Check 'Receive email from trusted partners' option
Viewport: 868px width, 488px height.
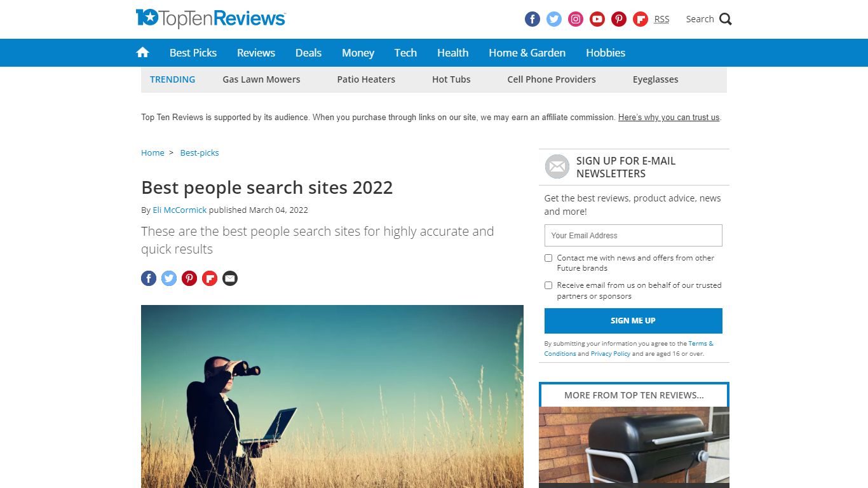548,285
